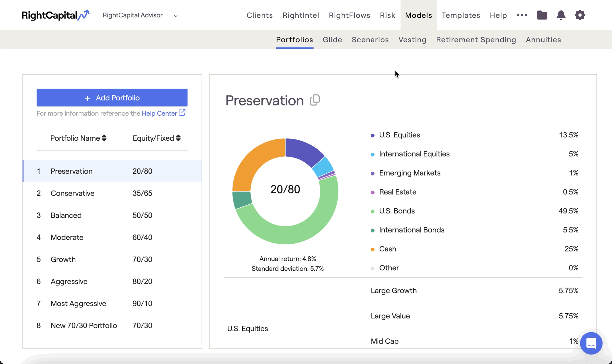Click the U.S. Equities purple legend dot
This screenshot has height=364, width=612.
(x=372, y=136)
